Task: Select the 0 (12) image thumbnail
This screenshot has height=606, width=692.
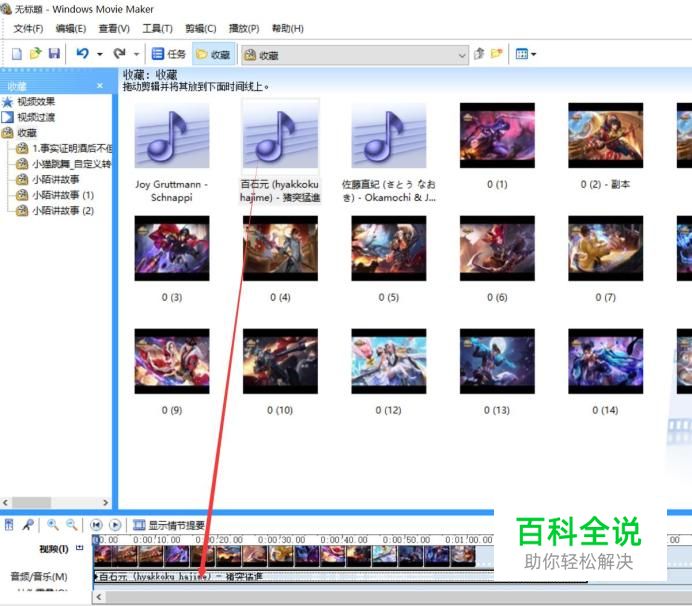Action: point(389,361)
